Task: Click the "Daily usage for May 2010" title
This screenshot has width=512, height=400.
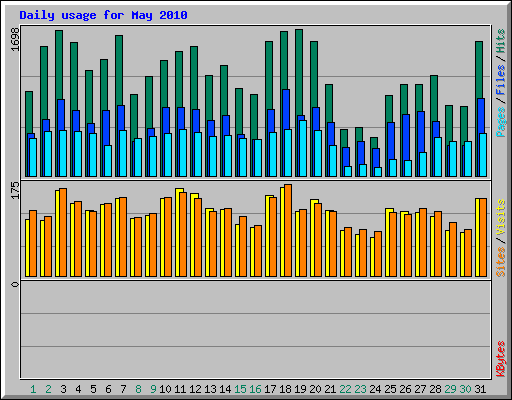Action: pyautogui.click(x=103, y=15)
